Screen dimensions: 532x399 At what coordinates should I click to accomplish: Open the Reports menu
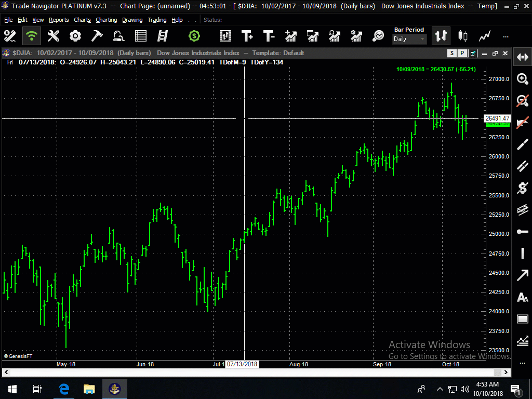[x=59, y=20]
